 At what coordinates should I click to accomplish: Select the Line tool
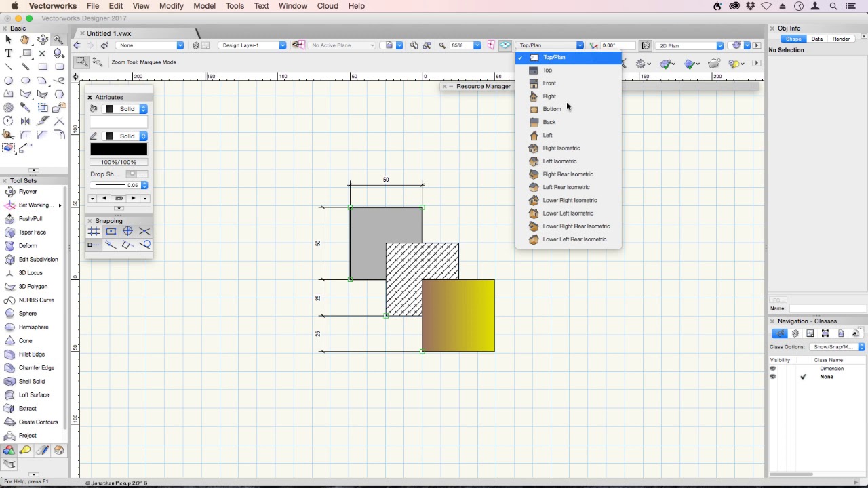pyautogui.click(x=8, y=66)
